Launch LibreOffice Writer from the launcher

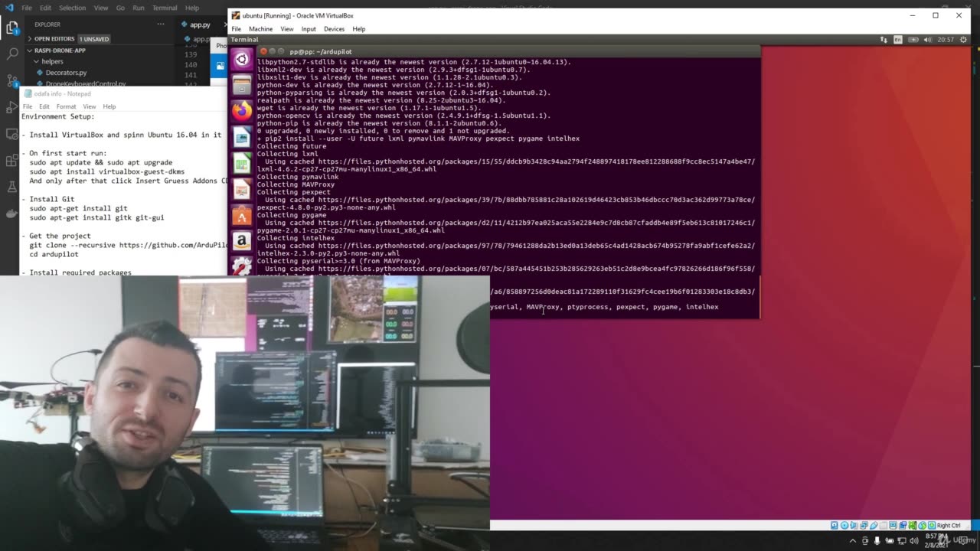[242, 138]
